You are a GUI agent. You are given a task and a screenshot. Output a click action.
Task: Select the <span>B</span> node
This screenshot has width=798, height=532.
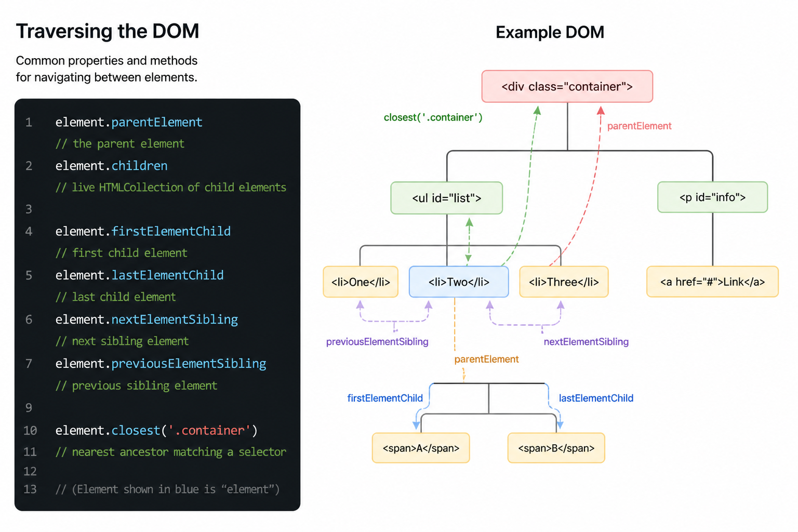[x=556, y=448]
